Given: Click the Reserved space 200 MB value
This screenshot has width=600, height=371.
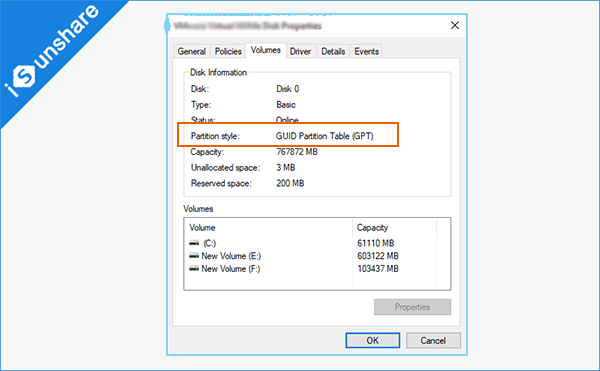Looking at the screenshot, I should (290, 183).
